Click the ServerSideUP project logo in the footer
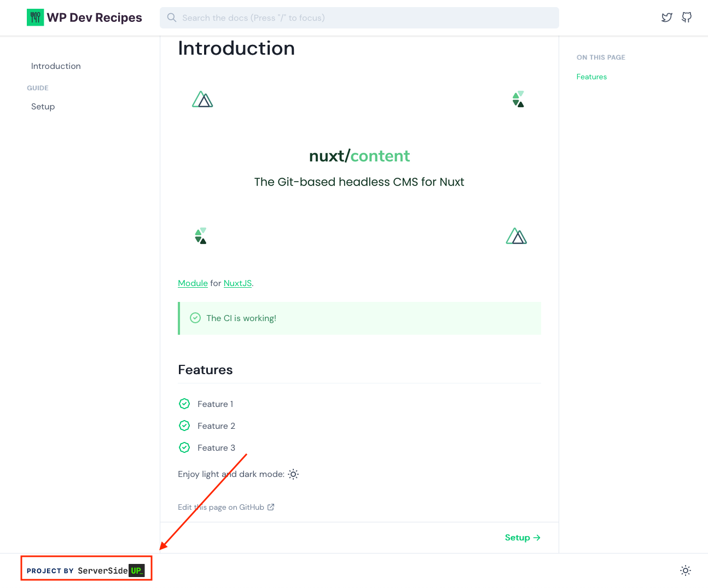This screenshot has height=588, width=708. (86, 569)
